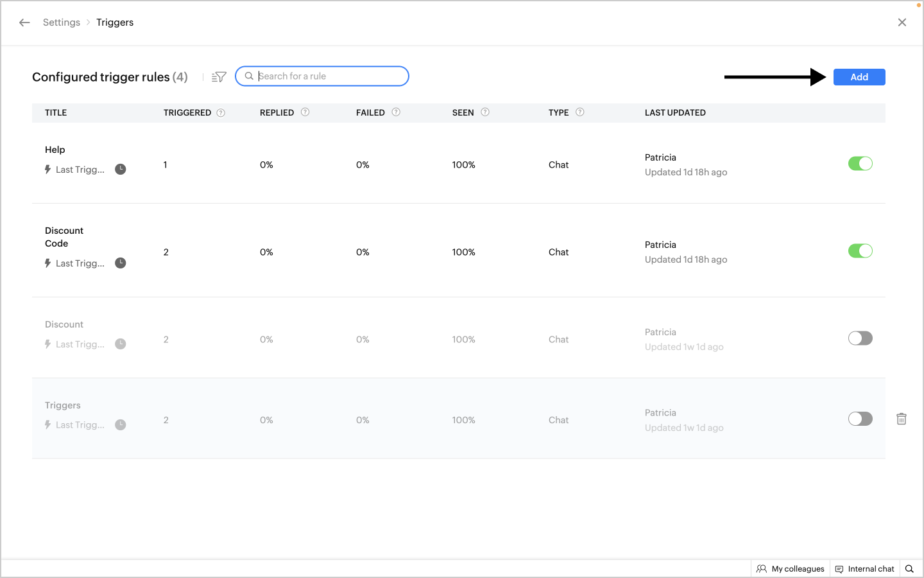Enable the Discount trigger toggle
The width and height of the screenshot is (924, 578).
[860, 338]
